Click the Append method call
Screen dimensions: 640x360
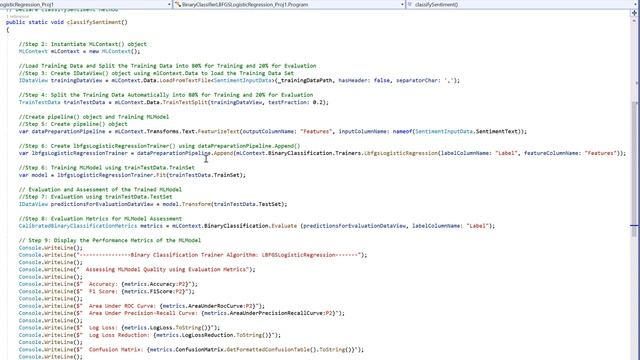point(223,153)
